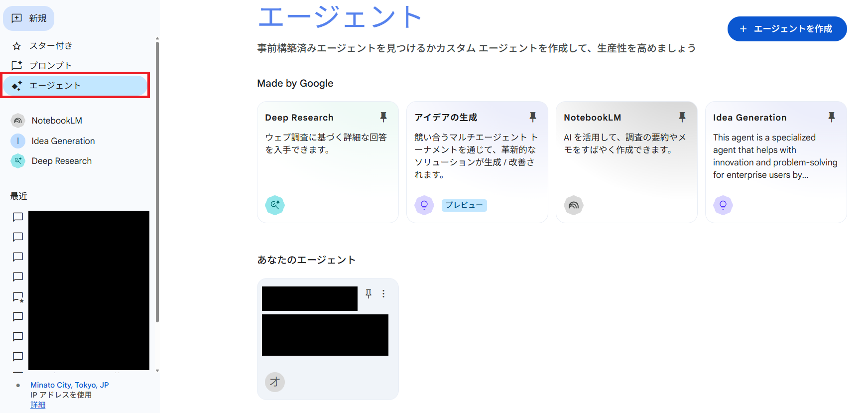
Task: Click Deep Research icon in sidebar
Action: click(x=18, y=161)
